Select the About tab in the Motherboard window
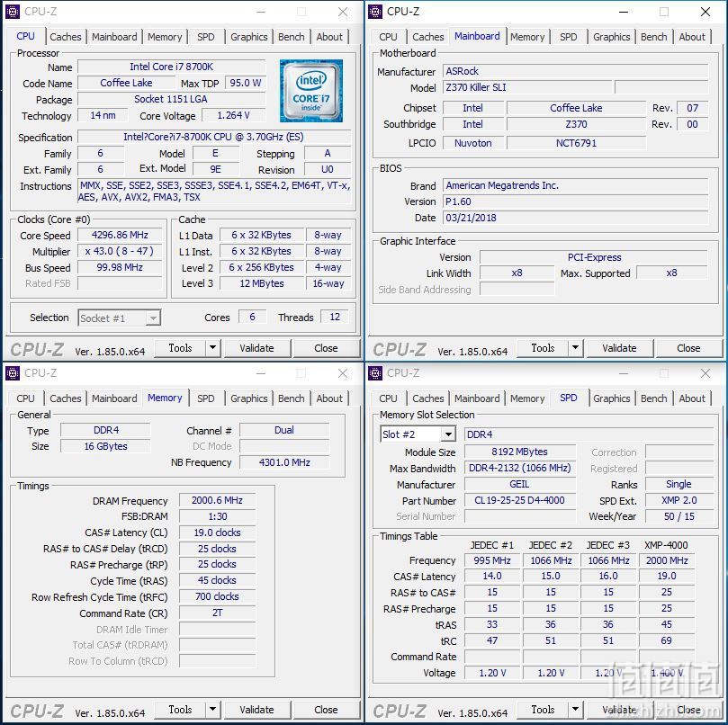Screen dimensions: 728x725 tap(692, 37)
